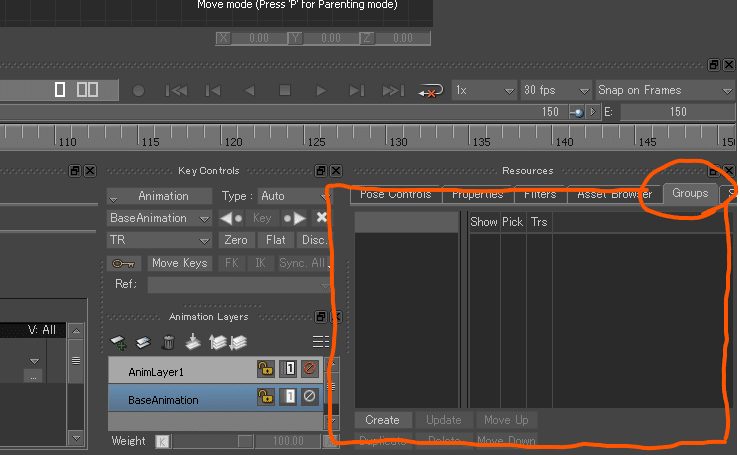Click the Weight slider handle
The height and width of the screenshot is (455, 740).
pyautogui.click(x=245, y=441)
